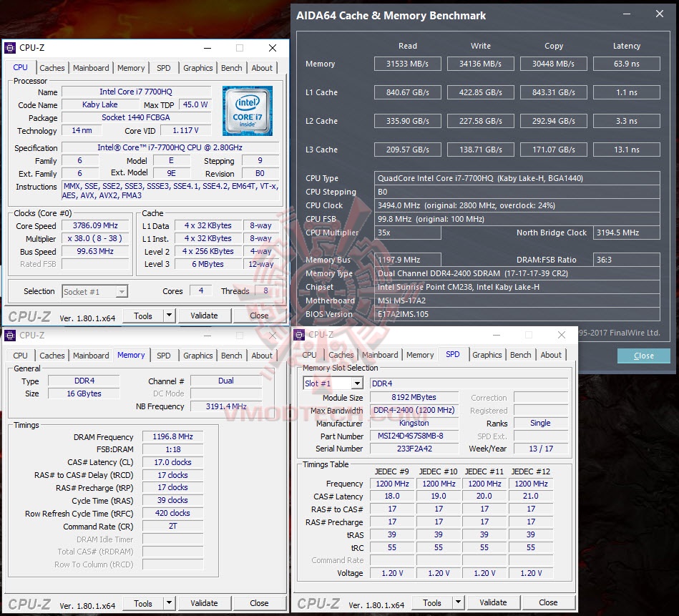Image resolution: width=679 pixels, height=616 pixels.
Task: Click the processor Name Intel Core i7 7700HQ
Action: pos(136,92)
